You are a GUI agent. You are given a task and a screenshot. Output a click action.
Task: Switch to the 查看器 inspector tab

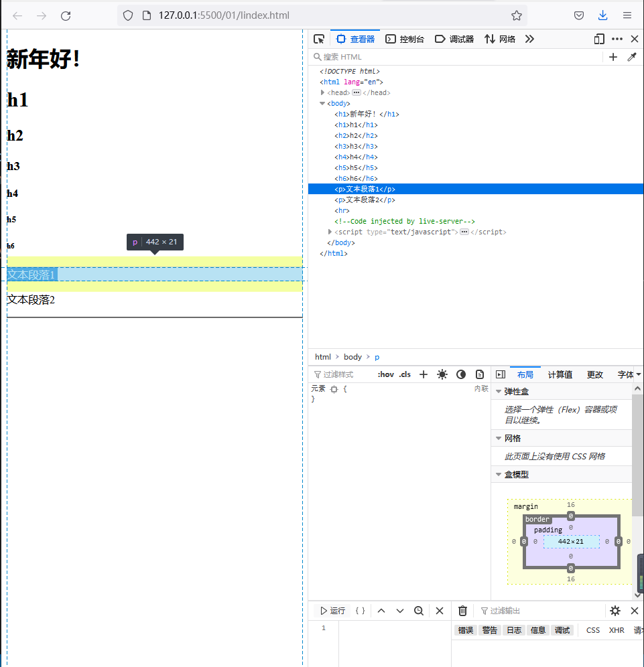click(x=355, y=39)
